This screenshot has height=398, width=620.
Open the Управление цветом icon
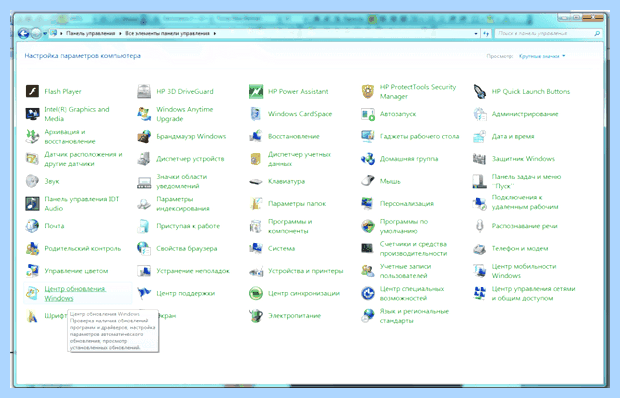point(32,271)
